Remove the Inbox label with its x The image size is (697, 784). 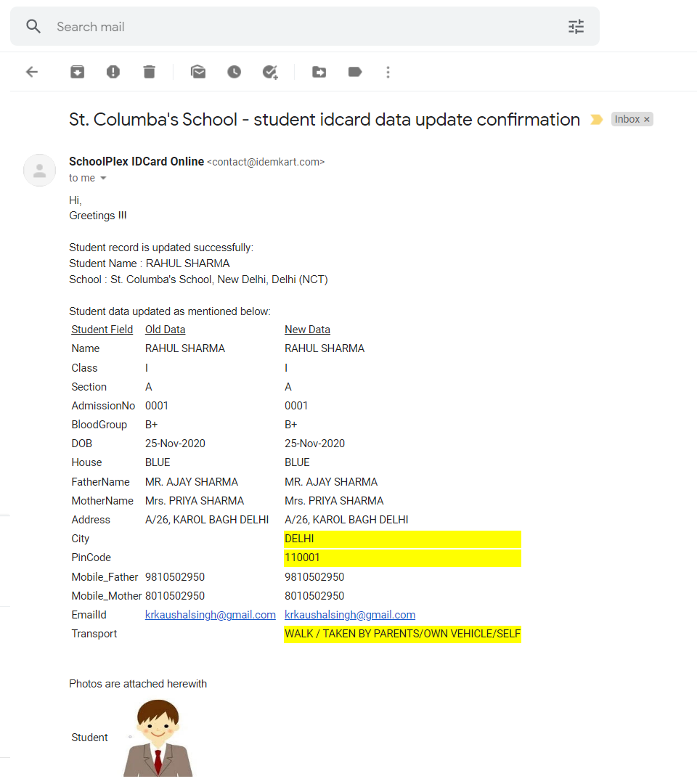pyautogui.click(x=647, y=120)
